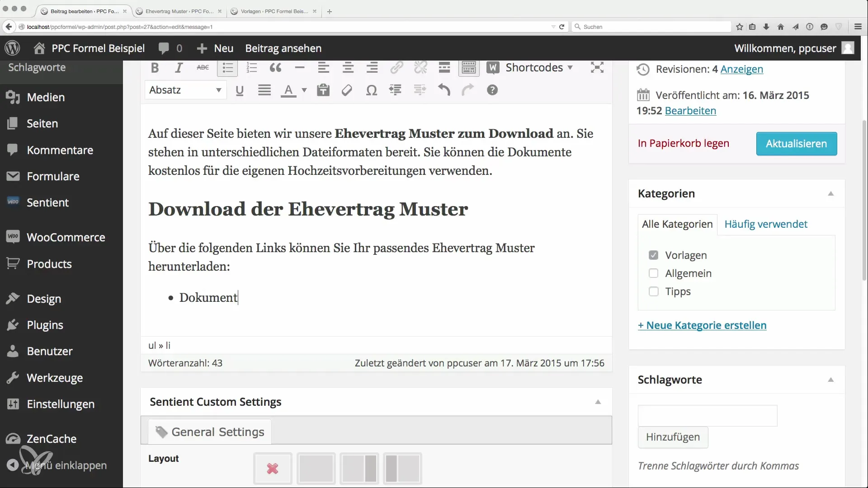
Task: Apply strikethrough (ABC) formatting
Action: [x=203, y=68]
